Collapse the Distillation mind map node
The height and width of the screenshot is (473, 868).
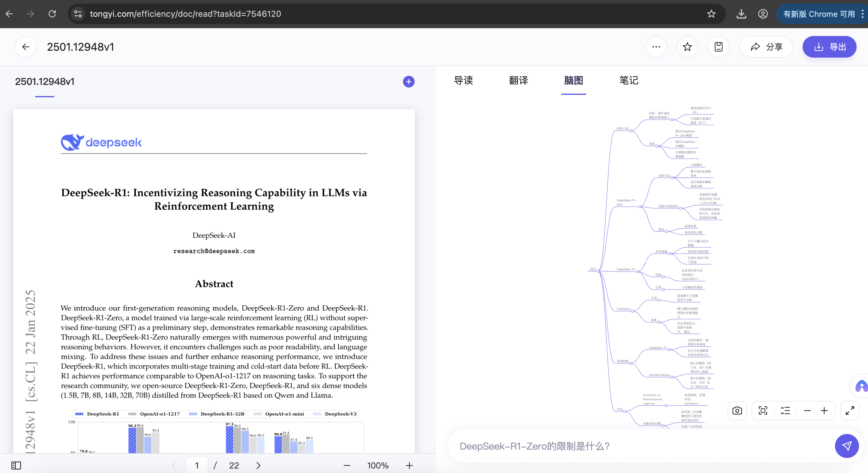click(632, 311)
